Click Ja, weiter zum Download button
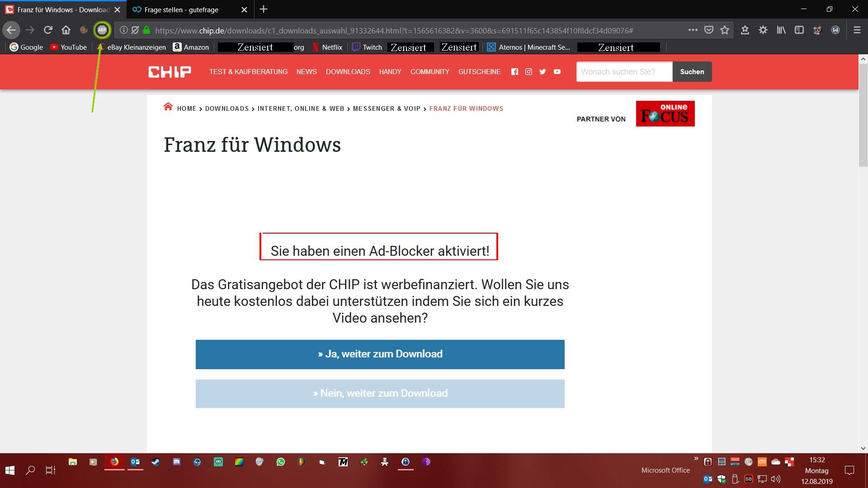The height and width of the screenshot is (488, 868). tap(380, 354)
